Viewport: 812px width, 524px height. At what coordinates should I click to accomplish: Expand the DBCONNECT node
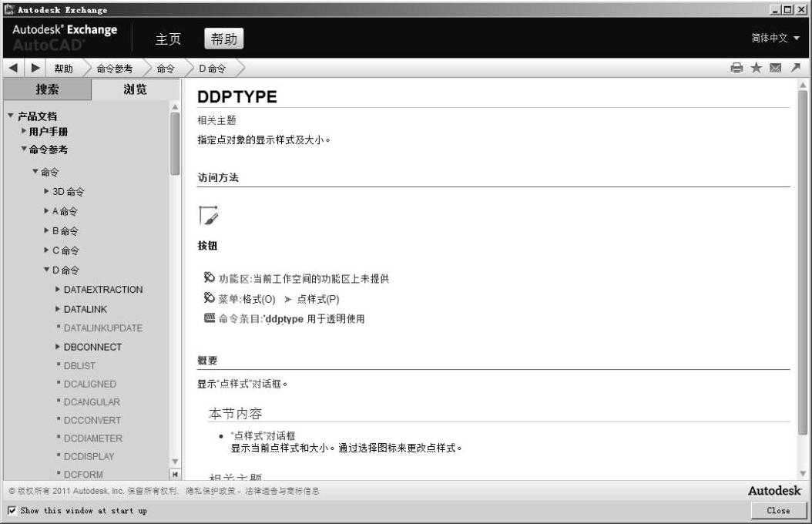58,347
